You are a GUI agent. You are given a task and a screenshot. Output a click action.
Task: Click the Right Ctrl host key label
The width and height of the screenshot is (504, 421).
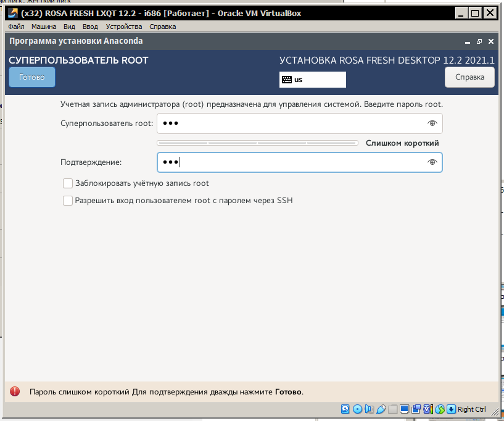pyautogui.click(x=471, y=409)
